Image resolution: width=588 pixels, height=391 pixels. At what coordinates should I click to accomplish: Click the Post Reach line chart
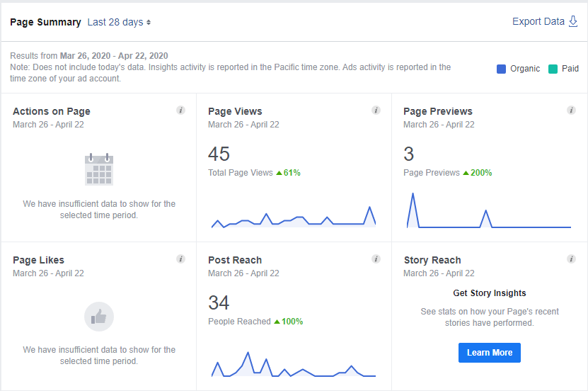tap(294, 366)
